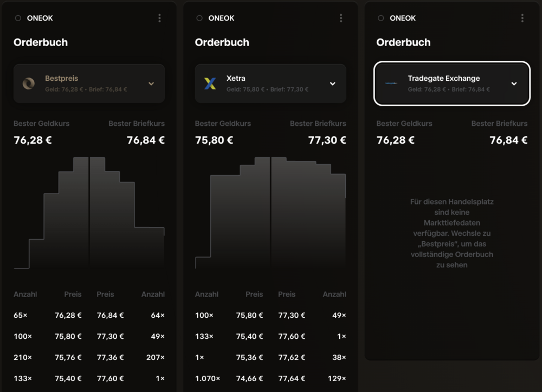Click the Bestpreis swirl logo icon

coord(29,83)
